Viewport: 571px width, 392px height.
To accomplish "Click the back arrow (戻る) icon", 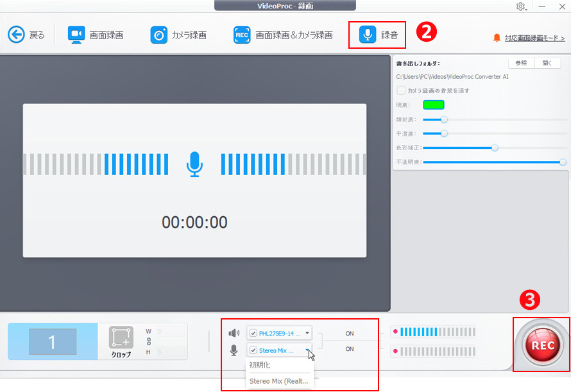I will 14,35.
